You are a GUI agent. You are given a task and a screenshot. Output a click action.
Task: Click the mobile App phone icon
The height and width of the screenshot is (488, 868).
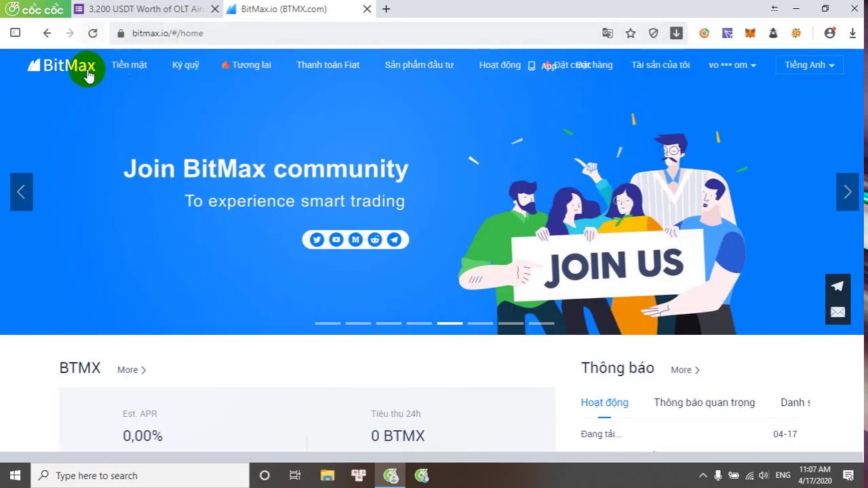(x=532, y=66)
